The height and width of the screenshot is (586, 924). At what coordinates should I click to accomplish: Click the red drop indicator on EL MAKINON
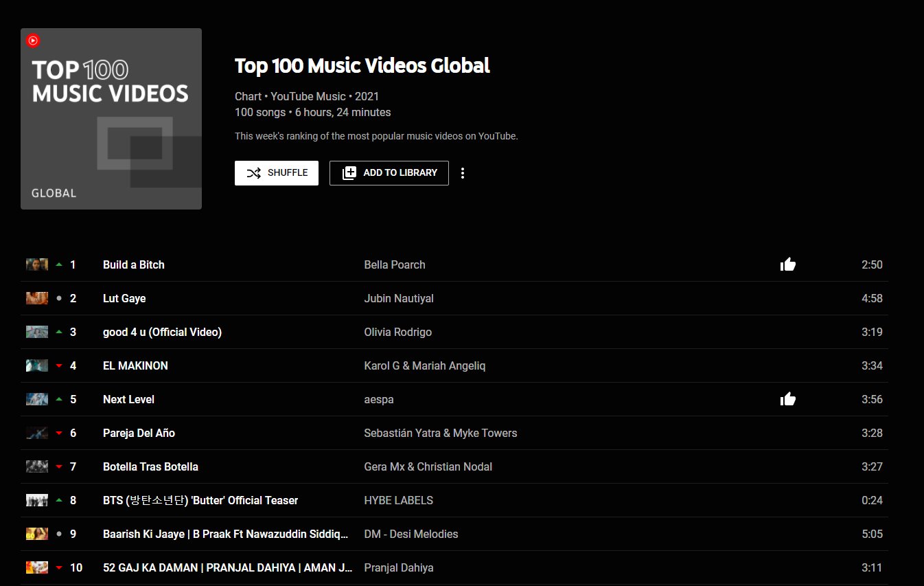coord(59,365)
